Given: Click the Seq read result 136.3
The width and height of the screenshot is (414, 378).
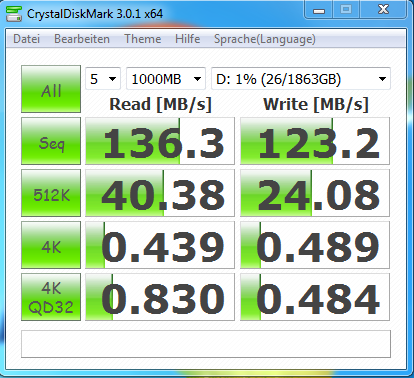Looking at the screenshot, I should click(x=160, y=141).
